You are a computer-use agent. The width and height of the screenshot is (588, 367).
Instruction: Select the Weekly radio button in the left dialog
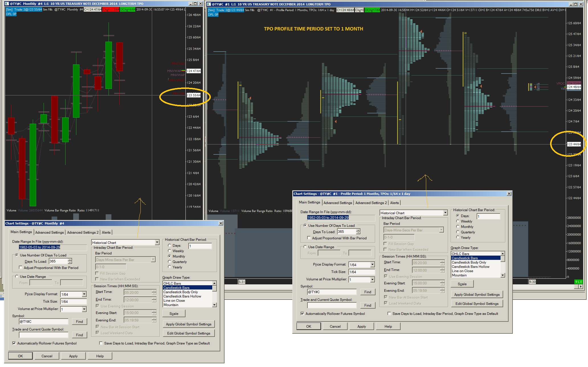[170, 251]
